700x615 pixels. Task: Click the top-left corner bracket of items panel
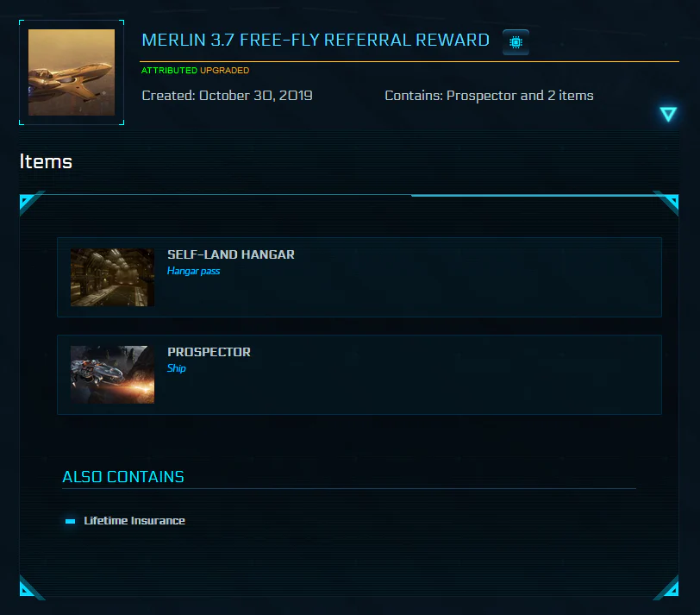coord(31,204)
